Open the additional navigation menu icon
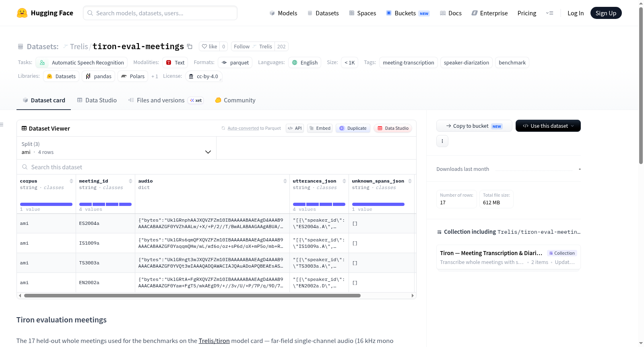This screenshot has height=347, width=644. click(549, 13)
